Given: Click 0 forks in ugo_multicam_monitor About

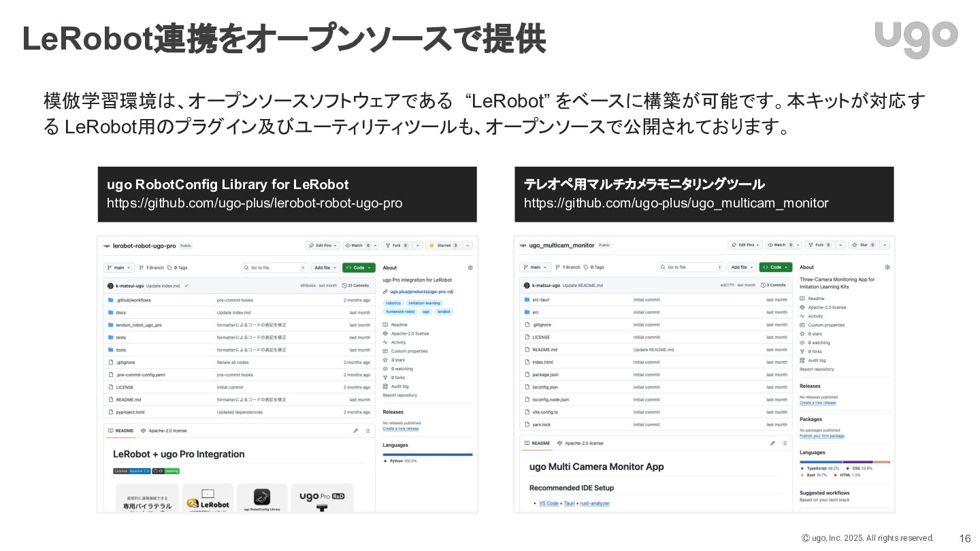Looking at the screenshot, I should (x=811, y=352).
